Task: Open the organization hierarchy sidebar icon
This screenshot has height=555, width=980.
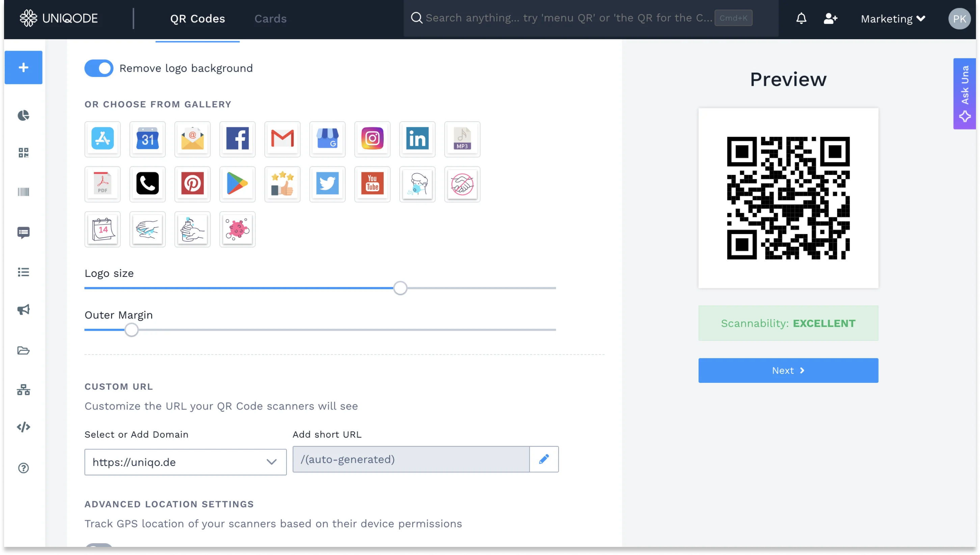Action: [24, 390]
